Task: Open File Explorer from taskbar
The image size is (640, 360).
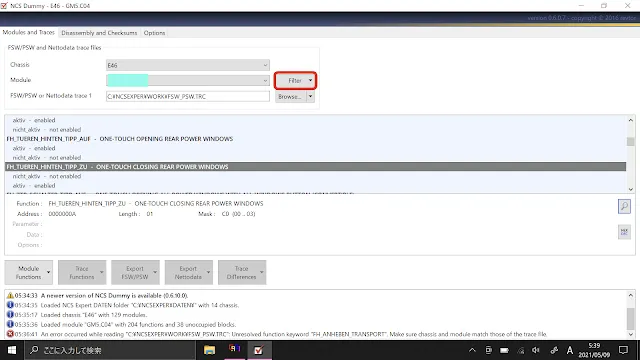Action: click(x=209, y=350)
